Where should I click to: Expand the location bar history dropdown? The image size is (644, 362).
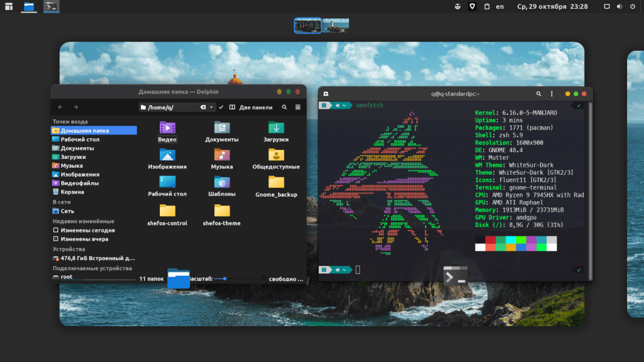[213, 107]
